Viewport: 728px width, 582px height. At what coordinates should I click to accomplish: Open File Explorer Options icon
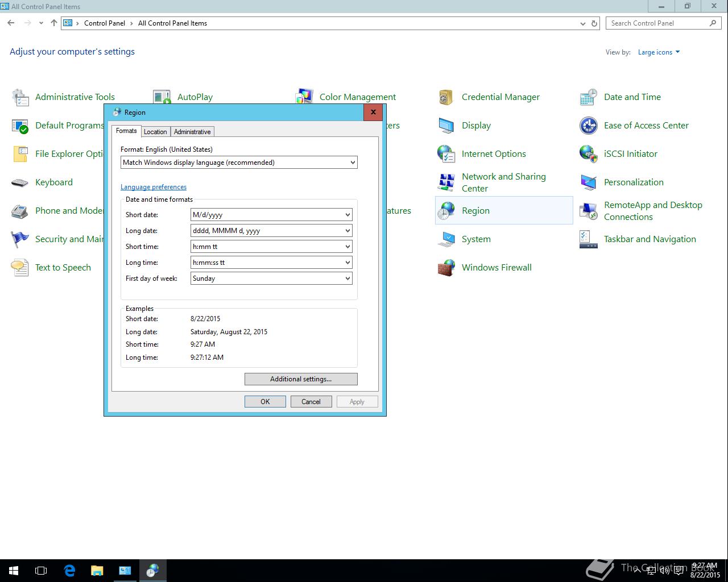pos(20,154)
